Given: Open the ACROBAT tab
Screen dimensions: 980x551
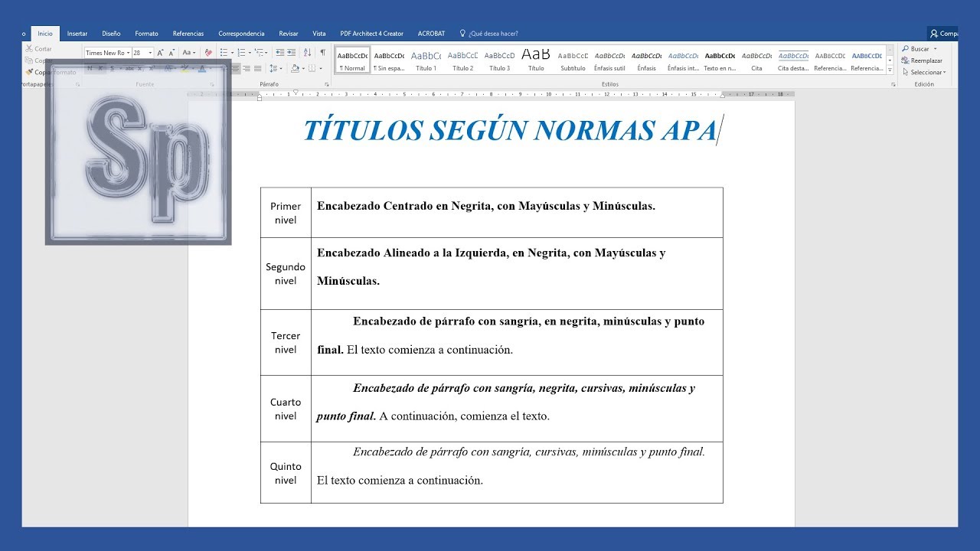Looking at the screenshot, I should click(431, 34).
